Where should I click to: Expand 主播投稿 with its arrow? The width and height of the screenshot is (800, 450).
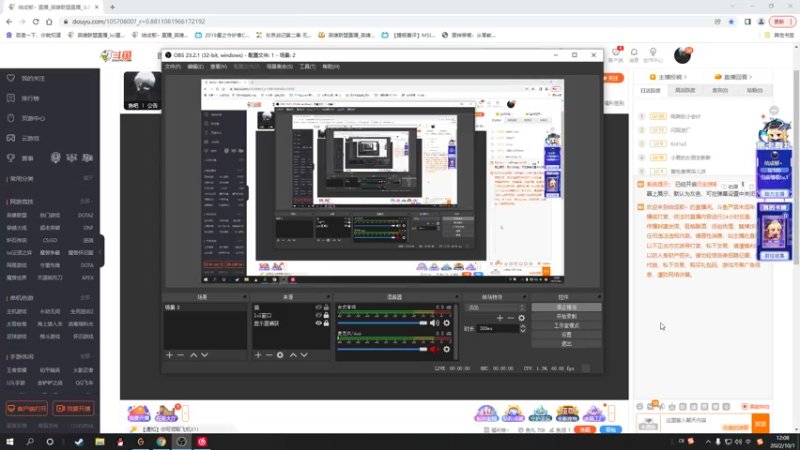(685, 77)
